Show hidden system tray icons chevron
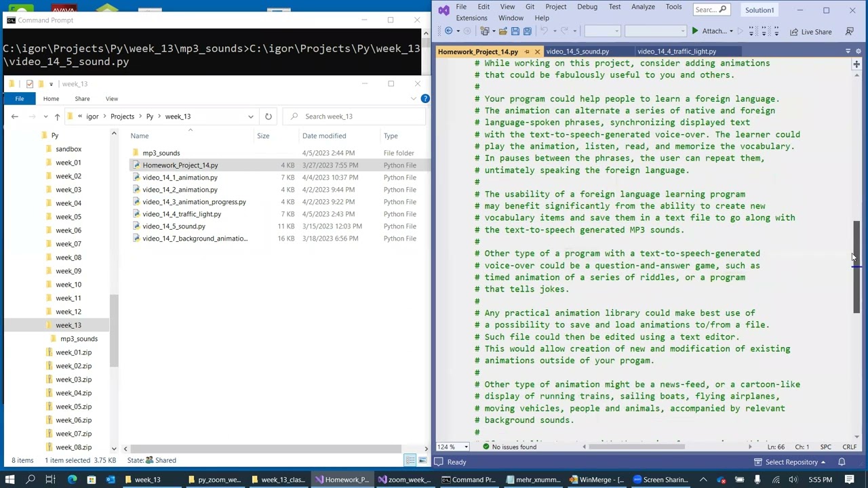This screenshot has width=868, height=488. coord(703,480)
